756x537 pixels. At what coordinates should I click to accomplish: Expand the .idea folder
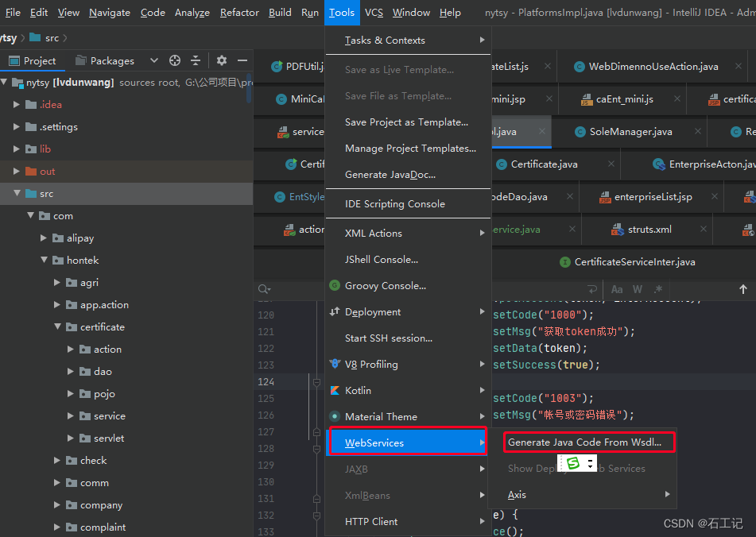pos(17,105)
